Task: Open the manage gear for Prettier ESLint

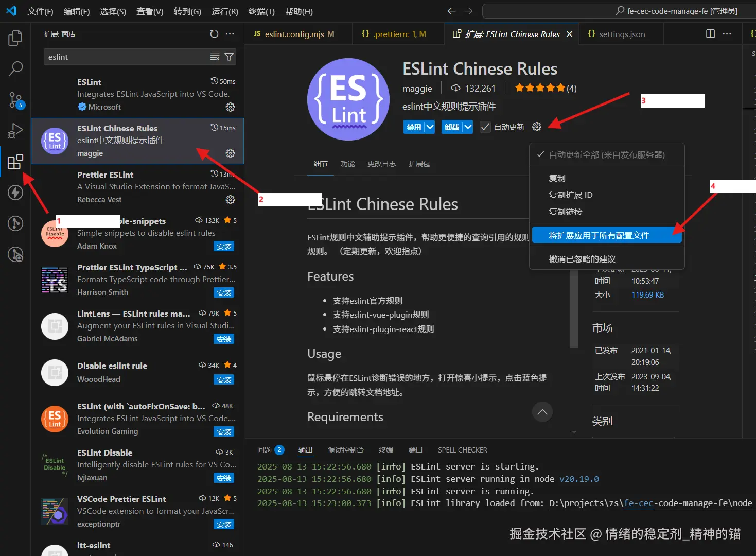Action: point(230,200)
